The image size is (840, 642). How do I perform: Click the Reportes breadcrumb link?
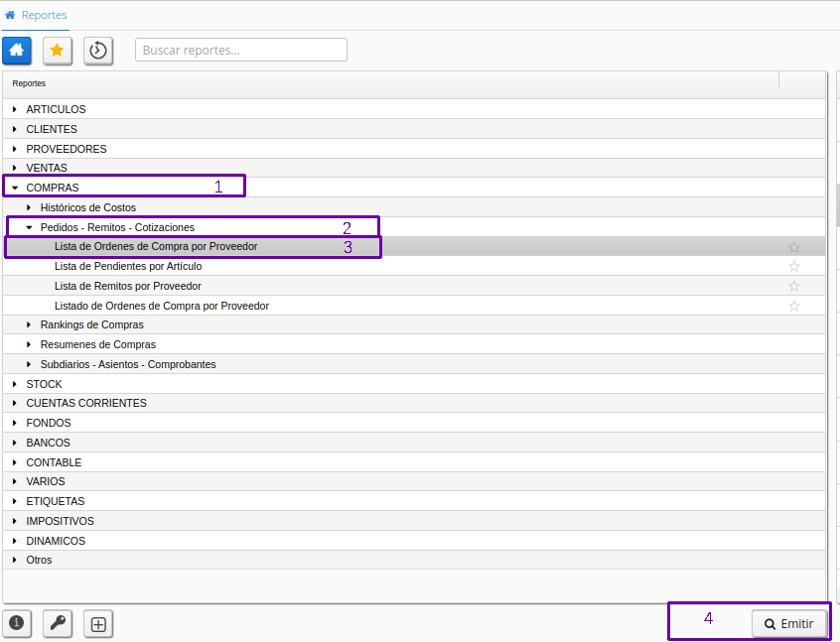point(45,15)
